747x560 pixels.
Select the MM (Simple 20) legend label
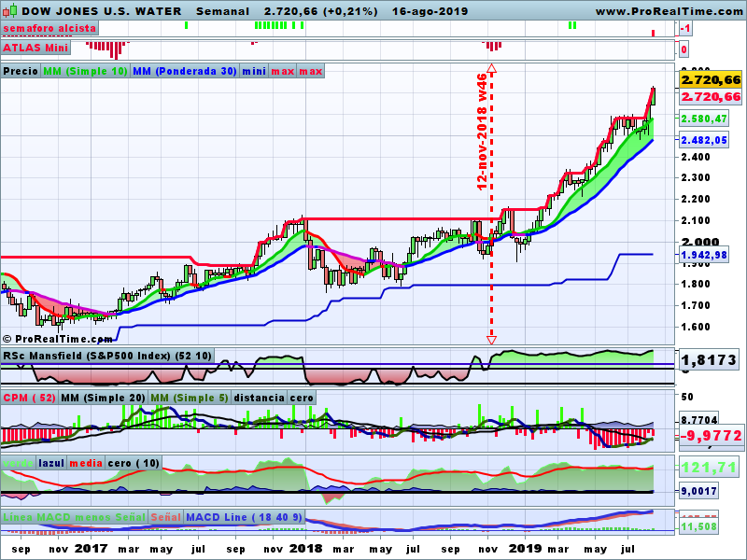[103, 399]
